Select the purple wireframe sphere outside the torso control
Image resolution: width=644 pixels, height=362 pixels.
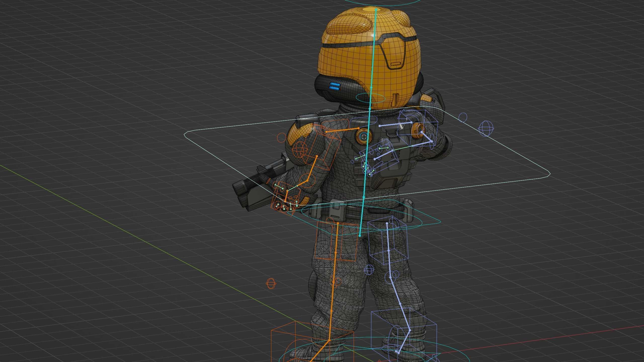click(x=486, y=129)
